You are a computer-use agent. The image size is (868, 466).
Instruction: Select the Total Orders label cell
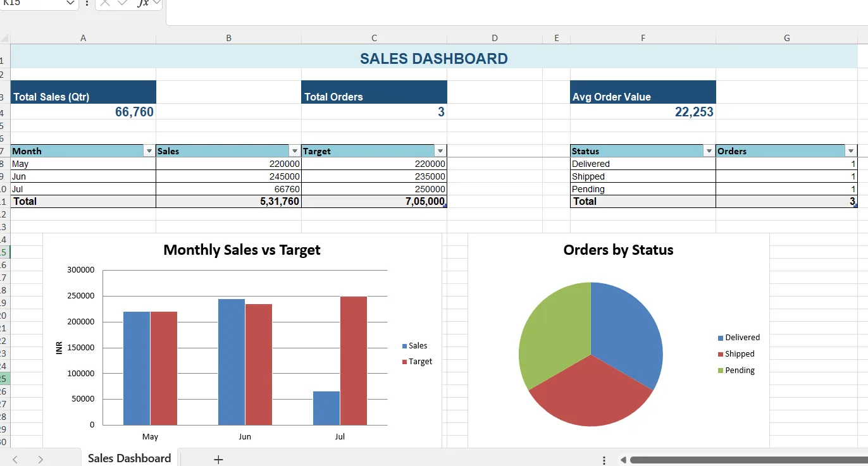[374, 92]
